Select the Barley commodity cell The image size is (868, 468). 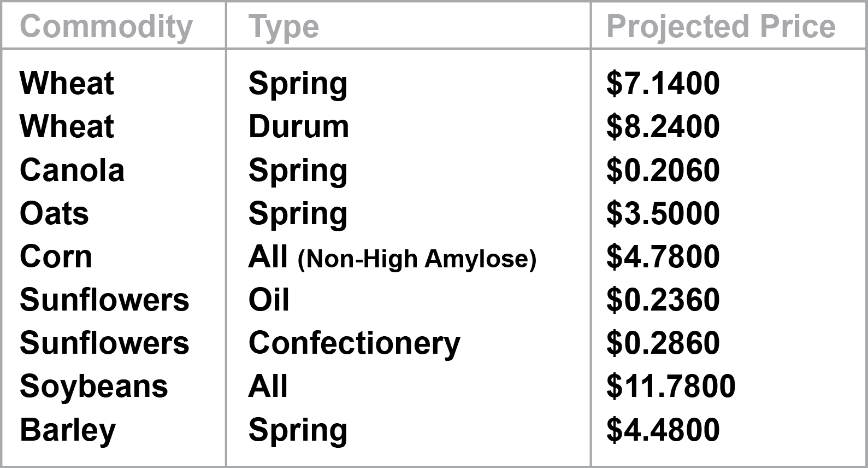click(68, 431)
